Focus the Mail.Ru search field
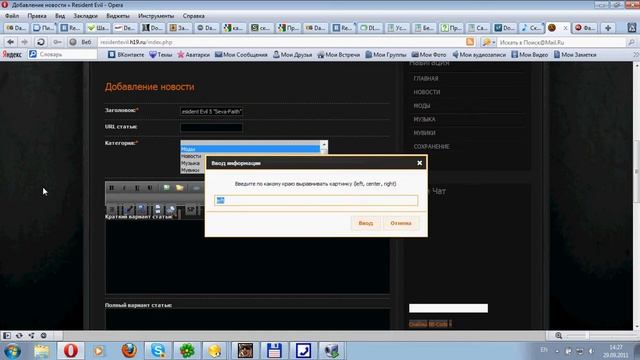 click(561, 42)
